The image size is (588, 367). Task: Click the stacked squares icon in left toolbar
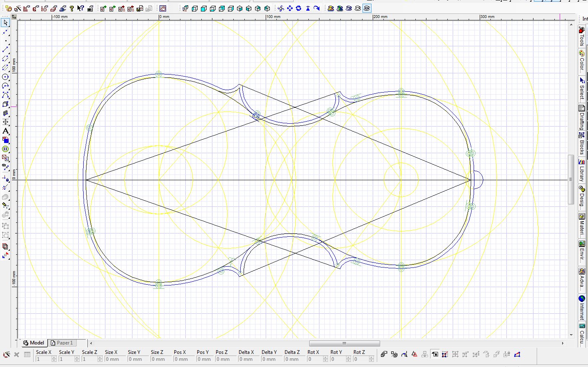pos(5,247)
